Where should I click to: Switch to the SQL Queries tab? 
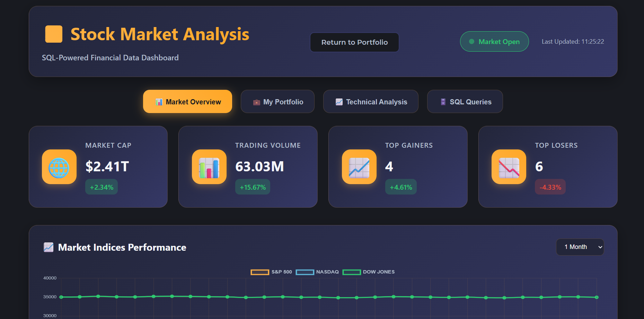465,102
